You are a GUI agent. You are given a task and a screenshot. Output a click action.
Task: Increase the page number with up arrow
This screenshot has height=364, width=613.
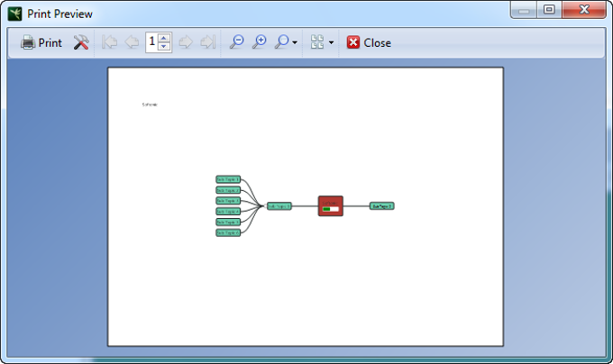[164, 38]
